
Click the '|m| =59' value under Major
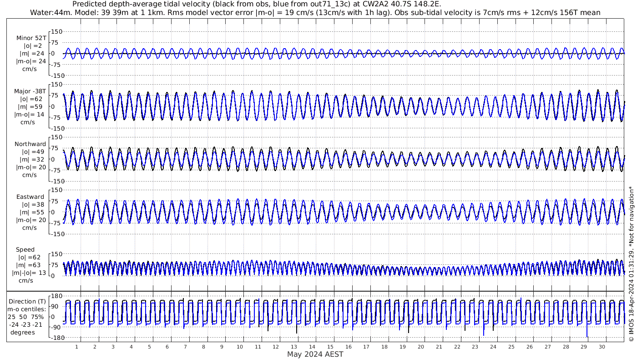click(30, 107)
